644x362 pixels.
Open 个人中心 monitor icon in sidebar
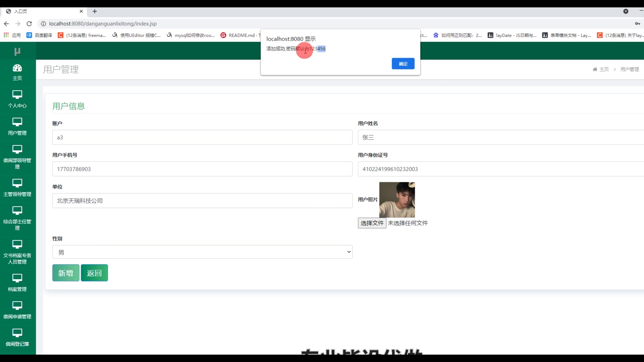17,95
